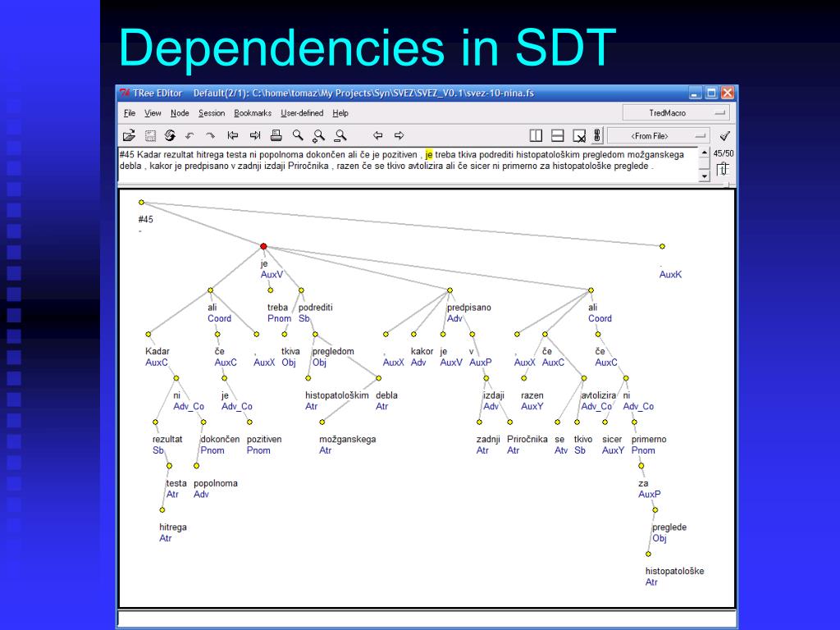The image size is (840, 630).
Task: Select the popolnoma Adv node
Action: 197,466
